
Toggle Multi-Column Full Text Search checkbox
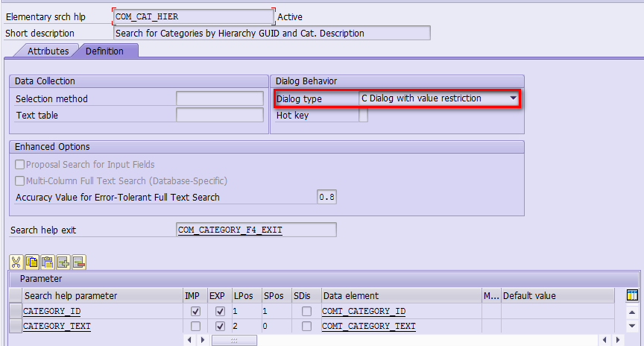[x=19, y=180]
